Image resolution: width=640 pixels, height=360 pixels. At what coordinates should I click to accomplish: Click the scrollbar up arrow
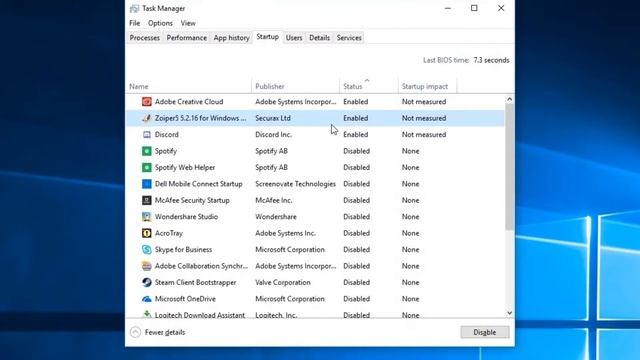[509, 99]
